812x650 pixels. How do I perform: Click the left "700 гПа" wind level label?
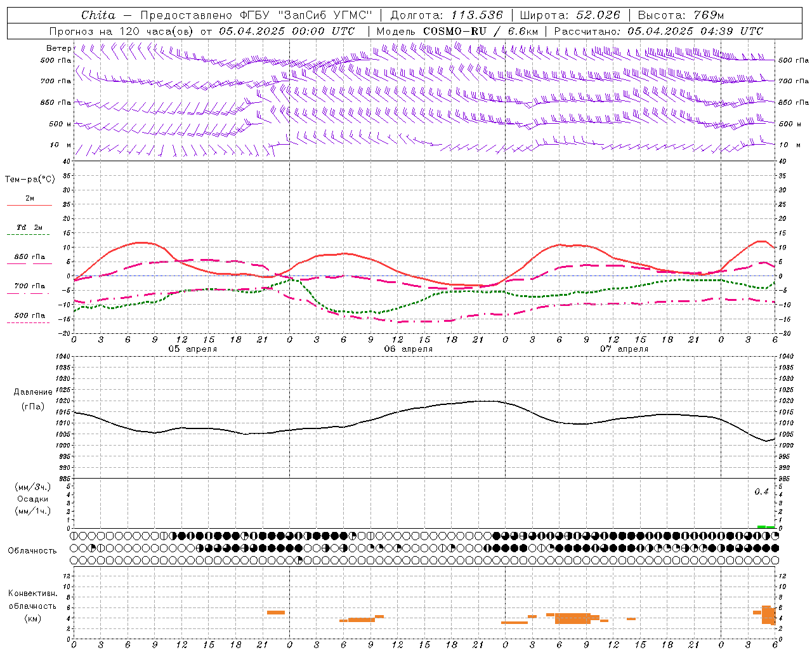point(56,81)
